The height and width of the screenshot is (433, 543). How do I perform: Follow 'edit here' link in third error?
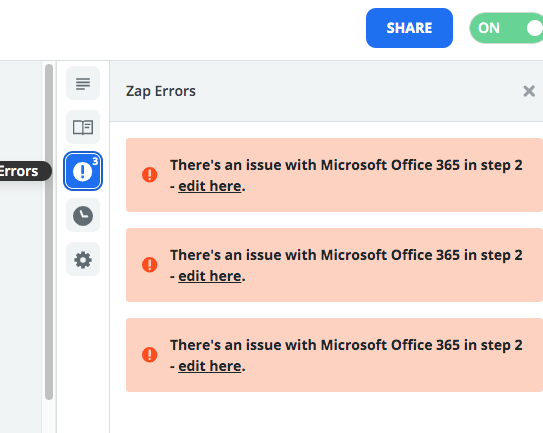pyautogui.click(x=210, y=366)
